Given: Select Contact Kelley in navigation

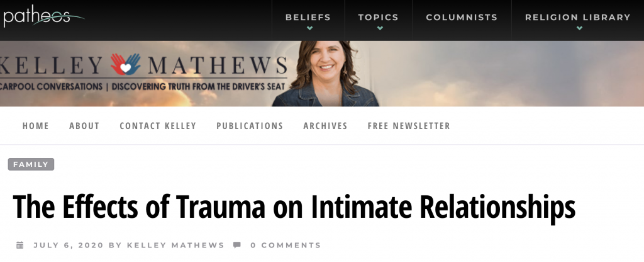Looking at the screenshot, I should click(158, 126).
